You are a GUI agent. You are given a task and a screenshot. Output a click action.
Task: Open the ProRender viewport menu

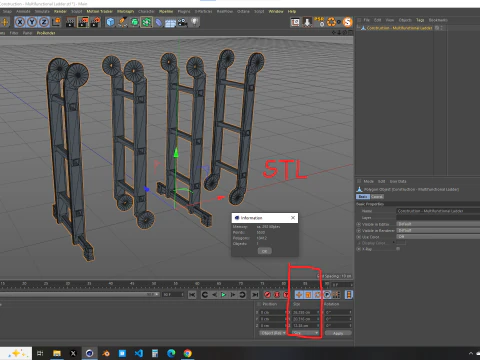click(46, 33)
